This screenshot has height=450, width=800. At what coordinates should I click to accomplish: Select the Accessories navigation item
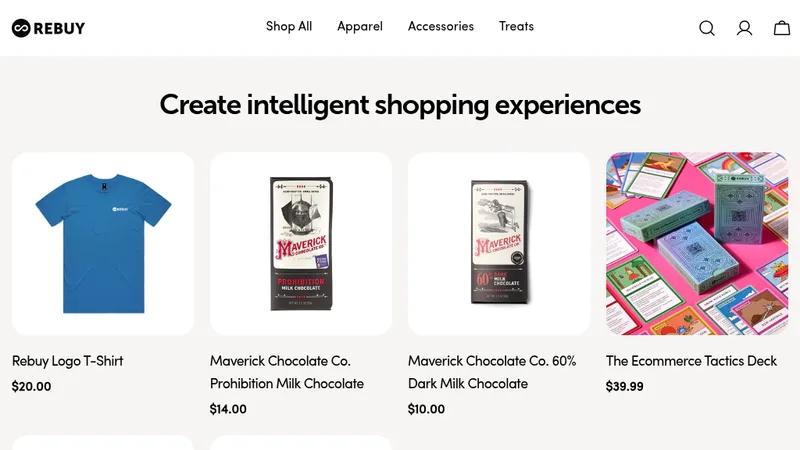(x=441, y=26)
